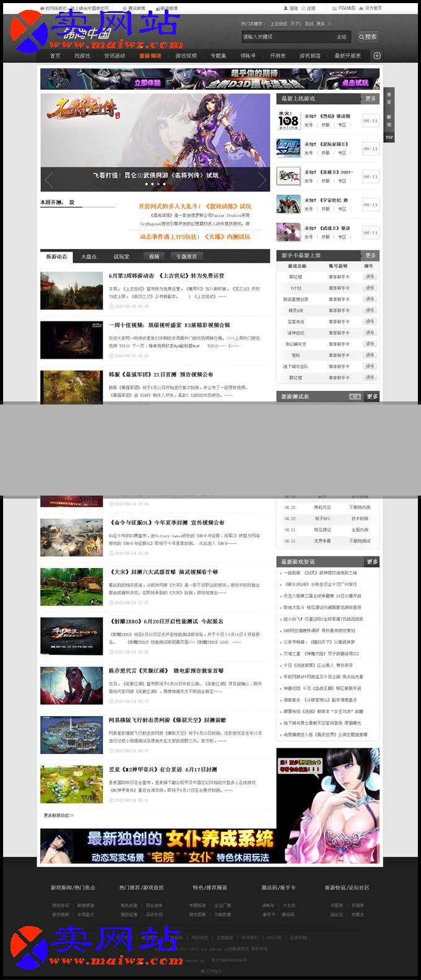Click TOP in the side floating bar

[389, 137]
